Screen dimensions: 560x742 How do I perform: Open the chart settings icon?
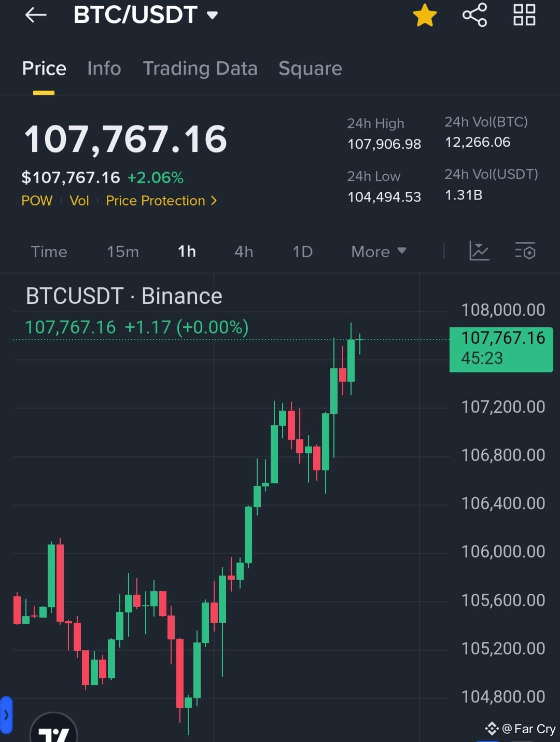525,251
